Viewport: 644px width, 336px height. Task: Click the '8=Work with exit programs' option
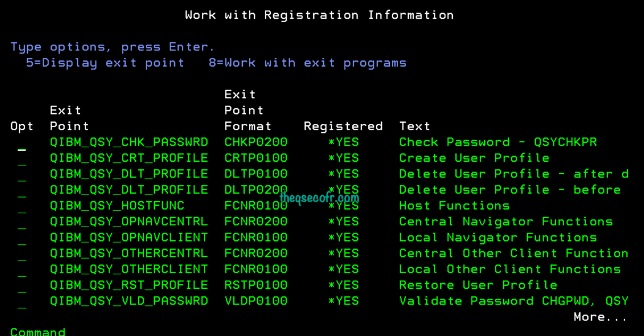tap(308, 63)
